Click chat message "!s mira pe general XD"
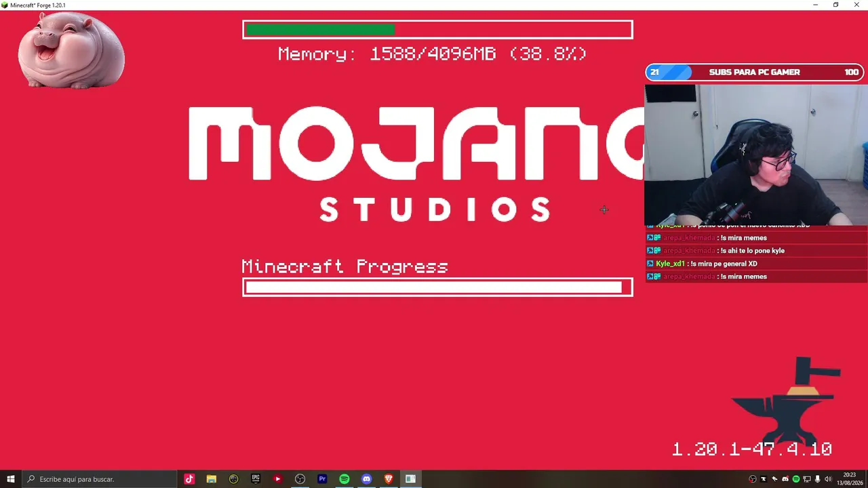This screenshot has height=488, width=868. coord(724,264)
